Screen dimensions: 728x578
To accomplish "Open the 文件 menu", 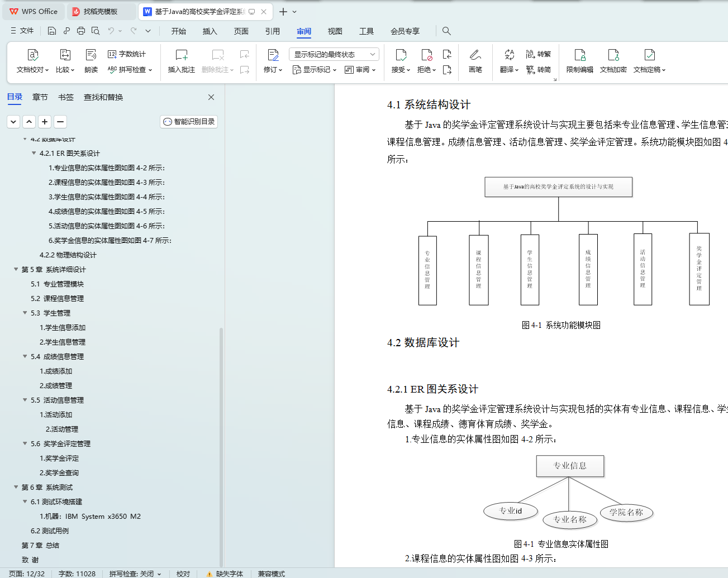I will [x=22, y=31].
